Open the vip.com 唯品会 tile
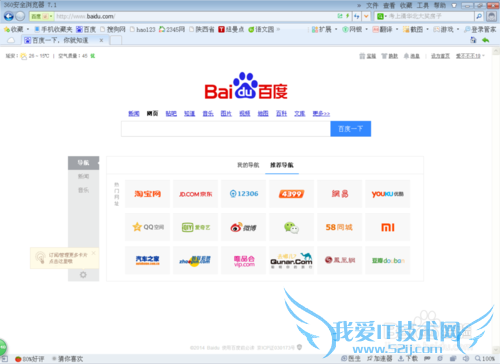The height and width of the screenshot is (364, 500). [243, 260]
